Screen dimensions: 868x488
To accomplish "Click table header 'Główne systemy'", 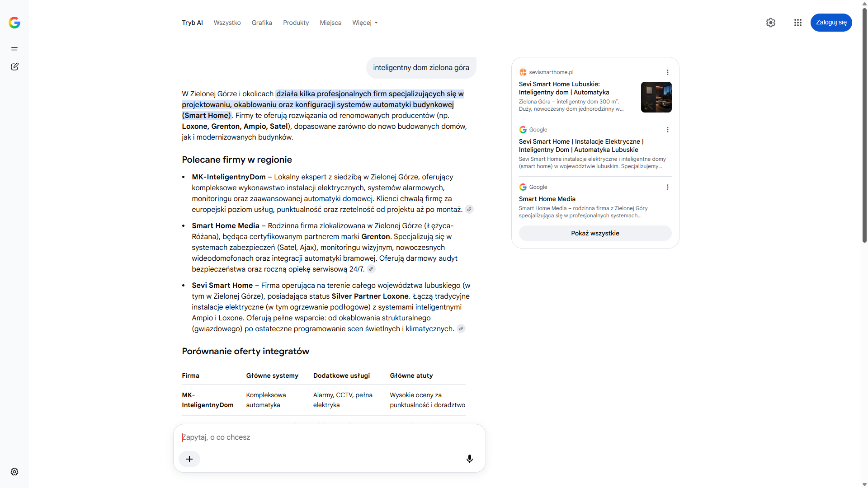I will (x=272, y=375).
